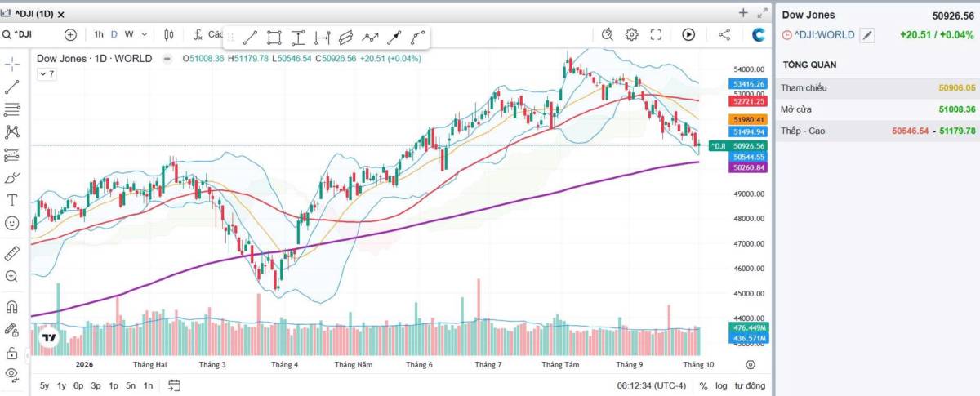Pick the date range tool in floating toolbar
This screenshot has width=980, height=396.
pyautogui.click(x=322, y=37)
